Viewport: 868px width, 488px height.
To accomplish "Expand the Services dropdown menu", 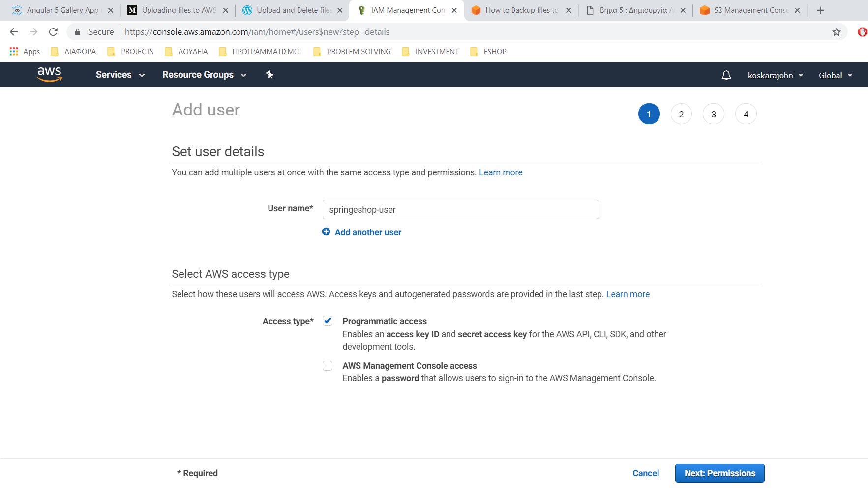I will 120,75.
